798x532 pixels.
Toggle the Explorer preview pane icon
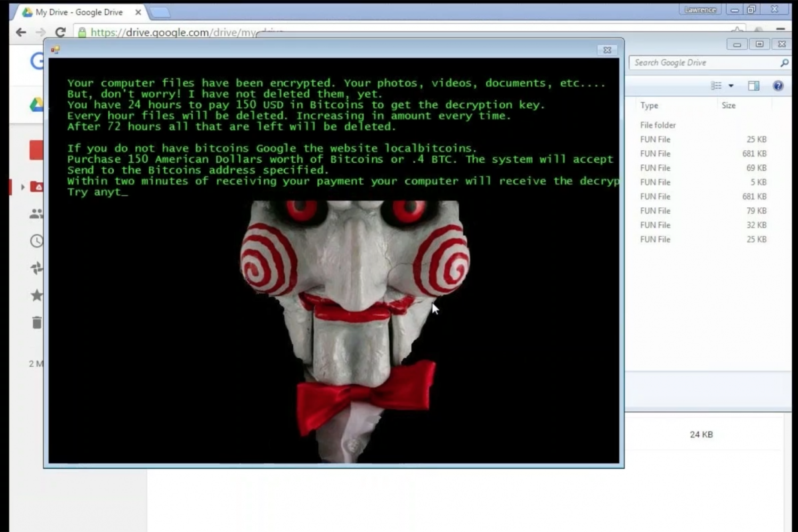(x=753, y=86)
